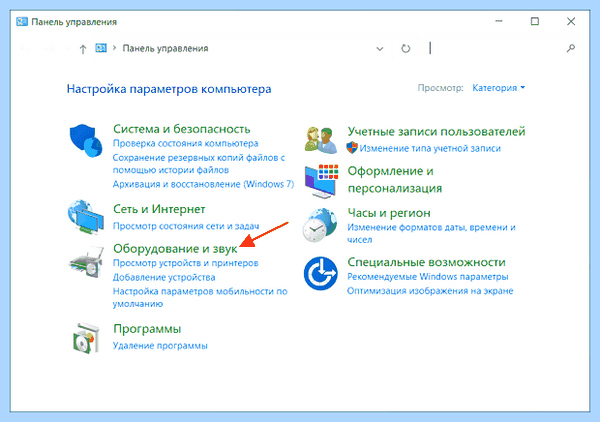The image size is (600, 422).
Task: Open the Appearance and Personalization monitor icon
Action: tap(321, 181)
